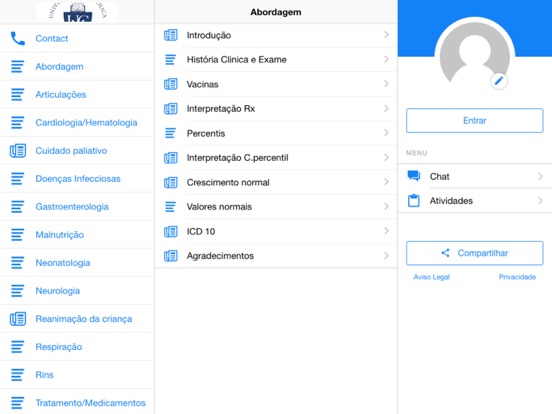Click the icon beside Agradecimentos

tap(171, 256)
